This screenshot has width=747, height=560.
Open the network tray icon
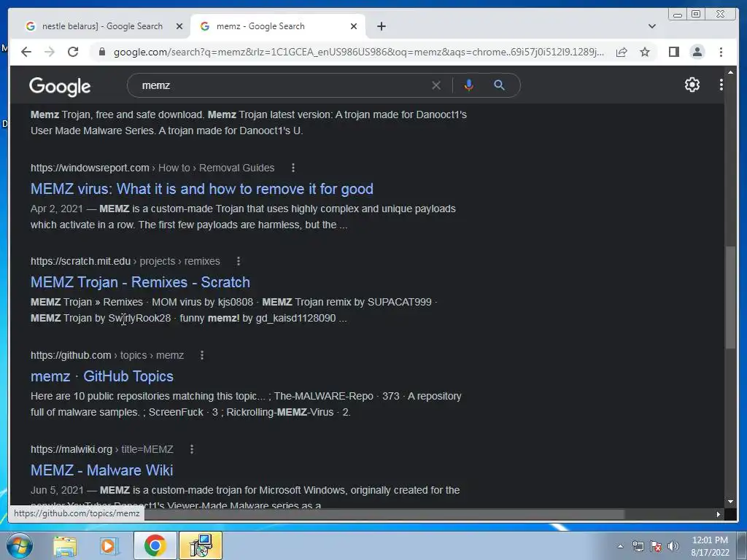(638, 546)
